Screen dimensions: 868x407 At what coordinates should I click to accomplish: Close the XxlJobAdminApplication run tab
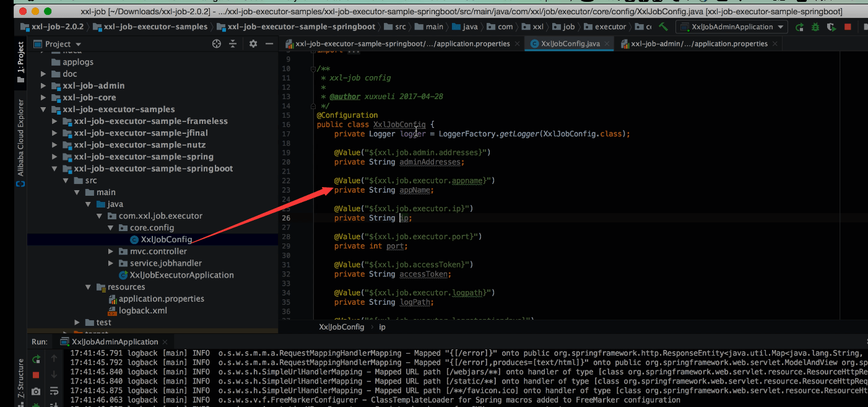click(x=165, y=342)
